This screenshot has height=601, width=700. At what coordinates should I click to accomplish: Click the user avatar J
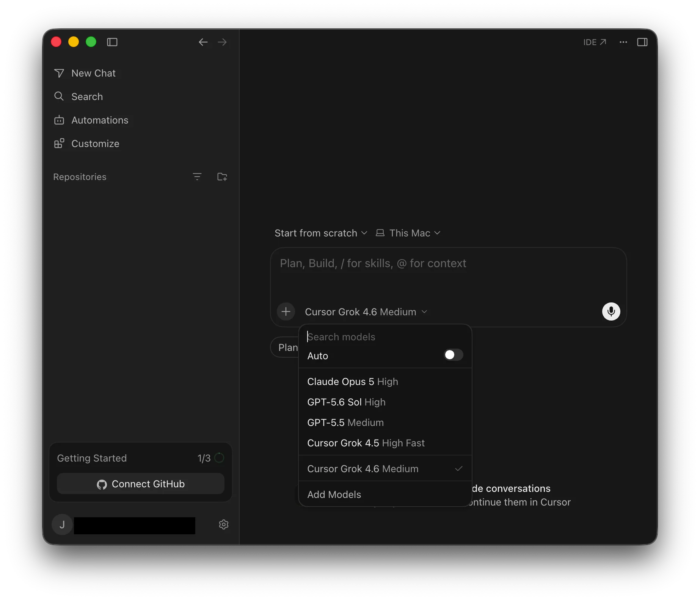point(62,524)
